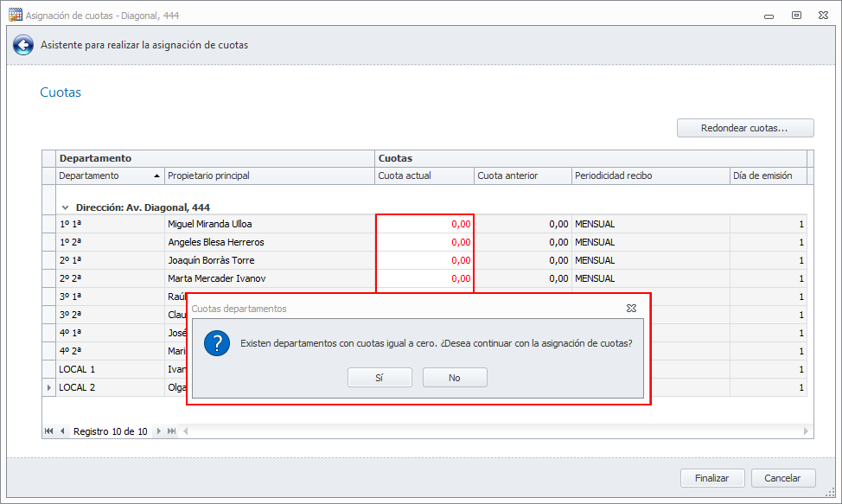Screen dimensions: 842x504
Task: Click the Propietario principal column header
Action: coord(270,176)
